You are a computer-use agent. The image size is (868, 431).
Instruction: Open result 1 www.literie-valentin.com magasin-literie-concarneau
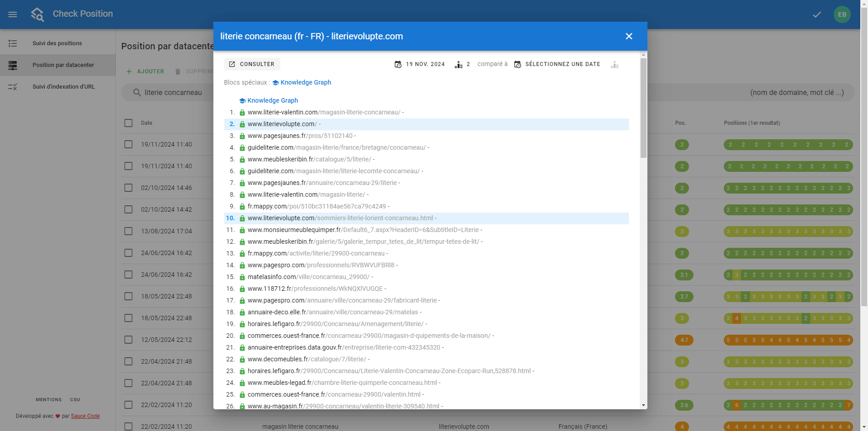(x=324, y=112)
